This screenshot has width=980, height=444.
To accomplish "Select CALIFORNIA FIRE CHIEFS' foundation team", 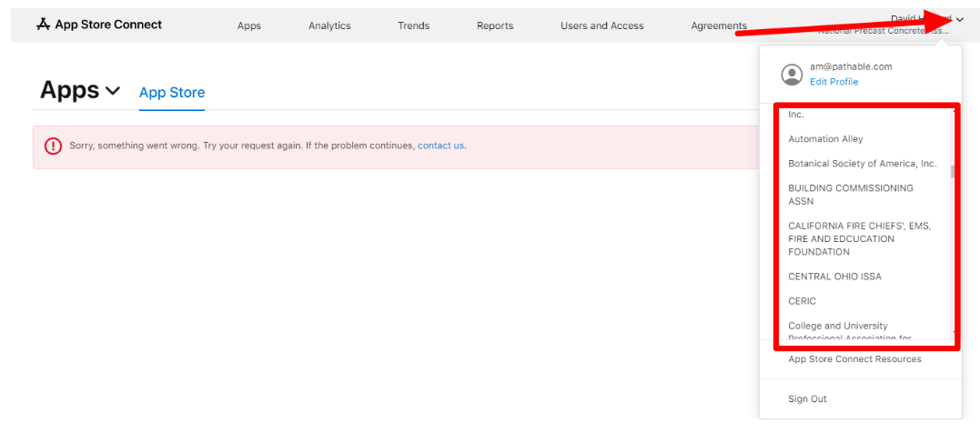I will click(860, 239).
